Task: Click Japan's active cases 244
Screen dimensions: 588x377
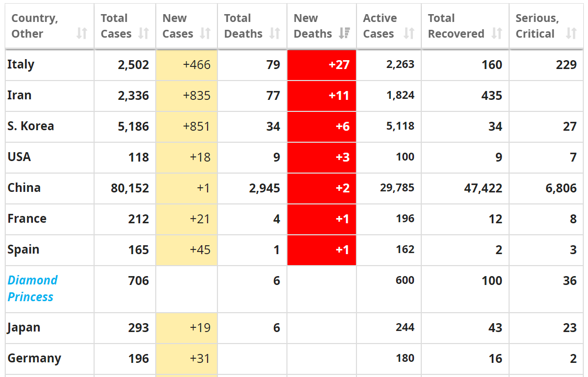Action: (x=405, y=327)
